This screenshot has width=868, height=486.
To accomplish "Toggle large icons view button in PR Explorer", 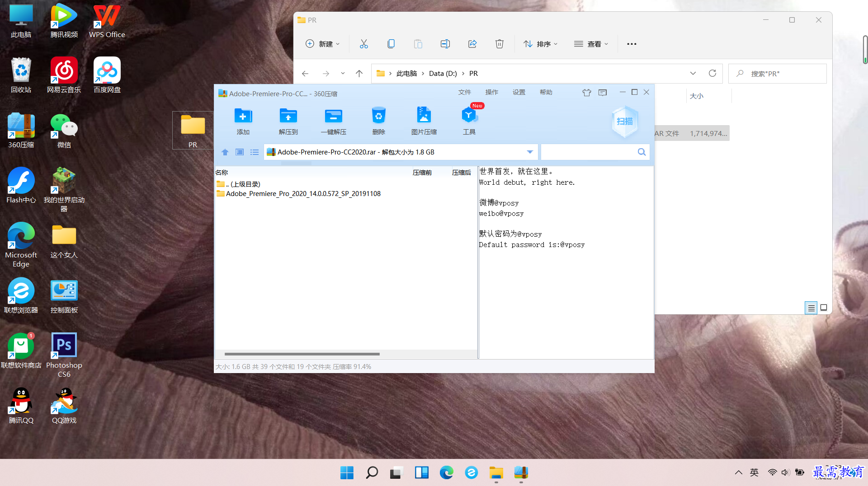I will (x=824, y=308).
